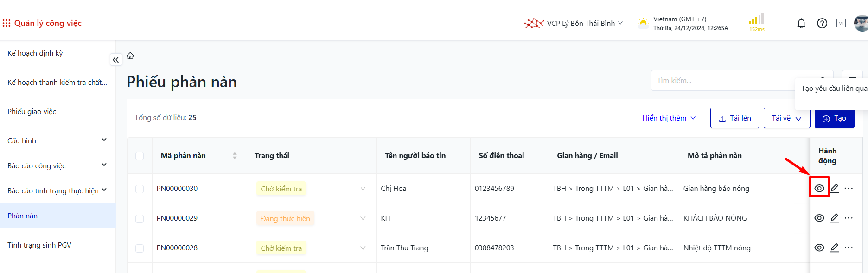
Task: Open the Tải về dropdown
Action: coord(786,118)
